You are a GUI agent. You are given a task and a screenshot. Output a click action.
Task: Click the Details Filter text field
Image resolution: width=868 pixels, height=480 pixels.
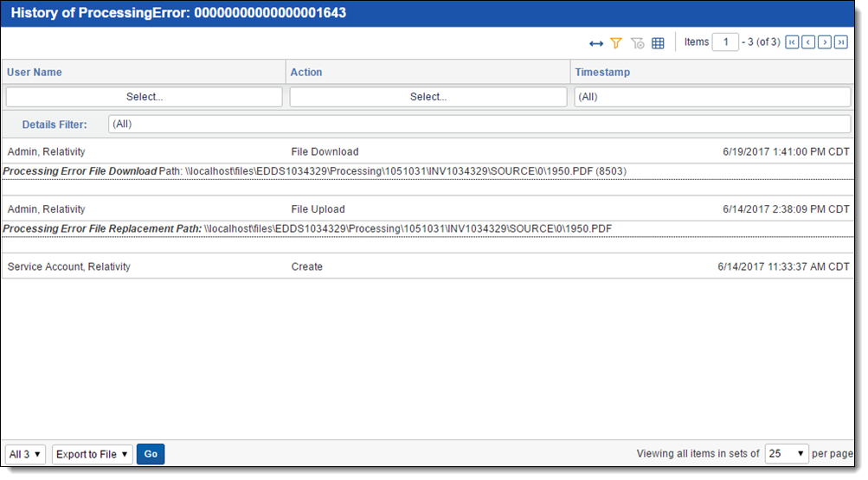click(x=479, y=125)
